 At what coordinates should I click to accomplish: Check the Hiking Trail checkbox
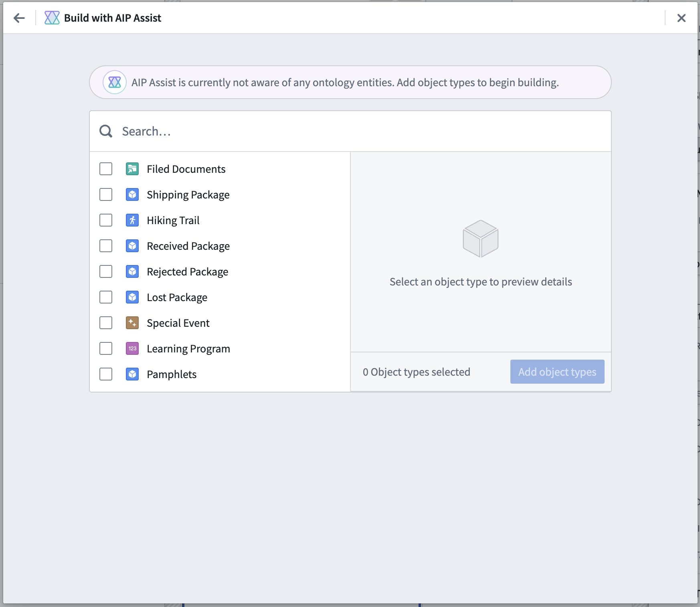[x=106, y=220]
